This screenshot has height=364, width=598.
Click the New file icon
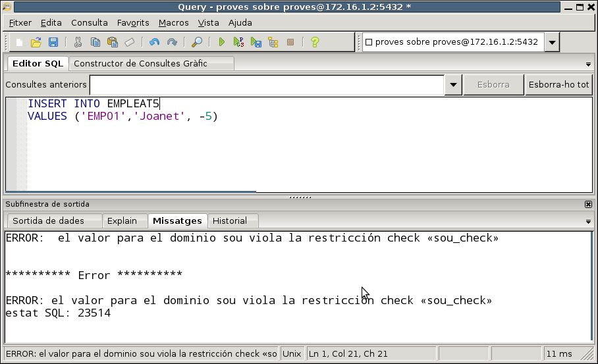coord(20,42)
